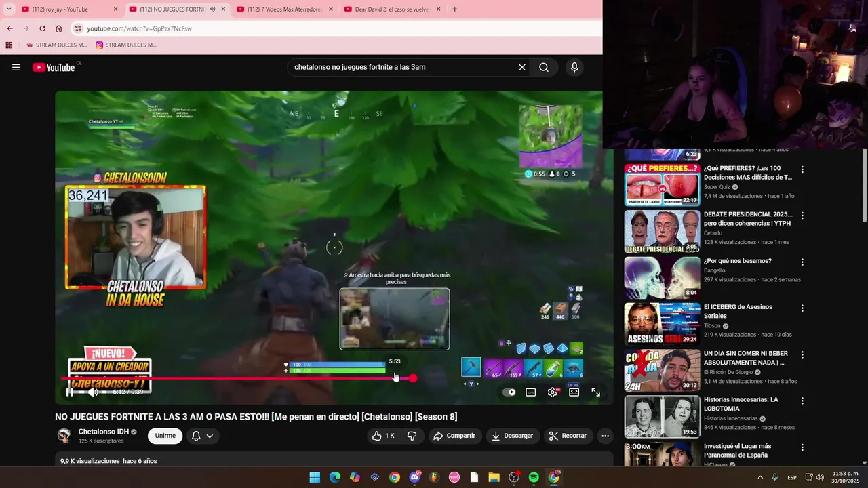Open more options for UN DÍA SIN COMER video

pyautogui.click(x=802, y=355)
